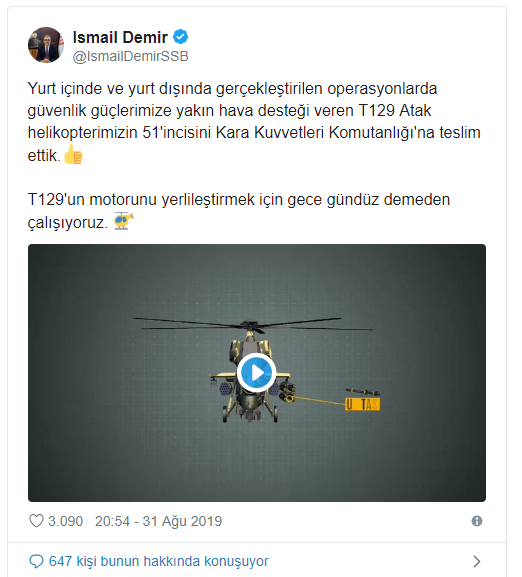
Task: Click the 3.090 likes count
Action: (65, 521)
